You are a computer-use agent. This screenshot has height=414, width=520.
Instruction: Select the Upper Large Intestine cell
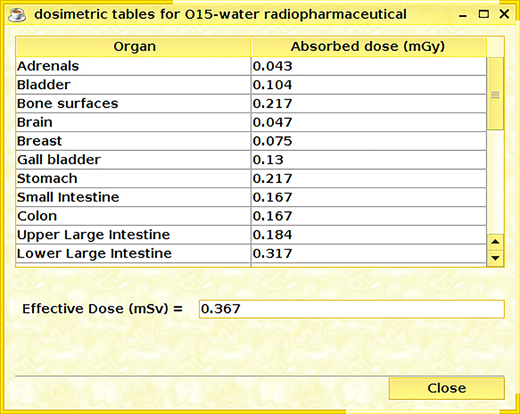pyautogui.click(x=133, y=235)
